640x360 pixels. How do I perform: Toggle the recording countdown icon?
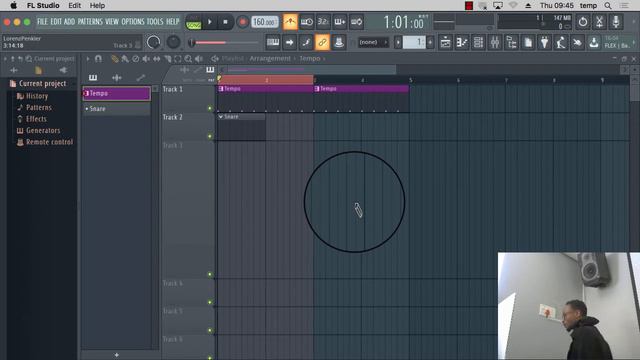[323, 22]
